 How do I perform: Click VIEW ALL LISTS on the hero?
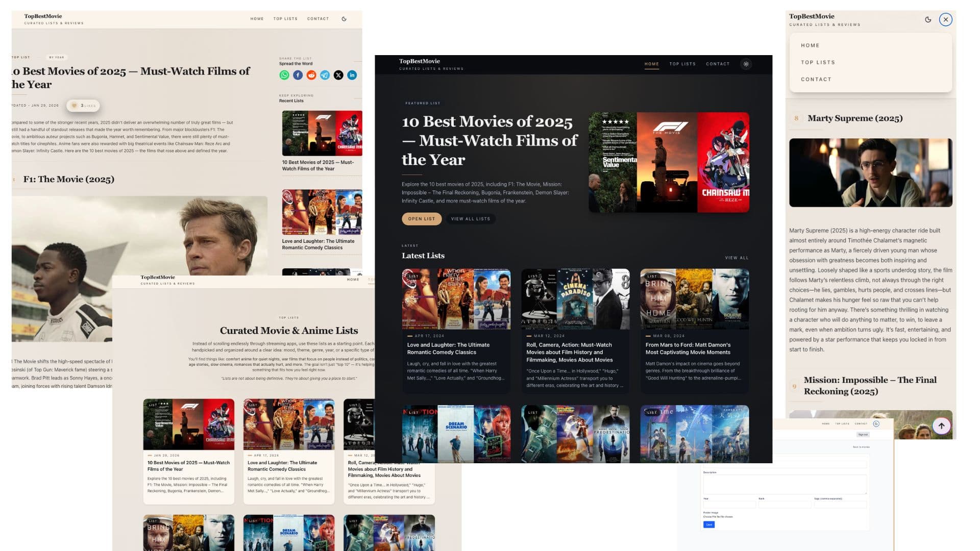[x=471, y=218]
